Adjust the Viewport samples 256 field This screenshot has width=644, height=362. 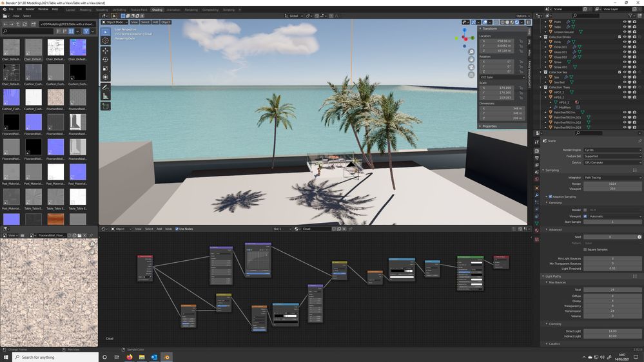click(612, 189)
